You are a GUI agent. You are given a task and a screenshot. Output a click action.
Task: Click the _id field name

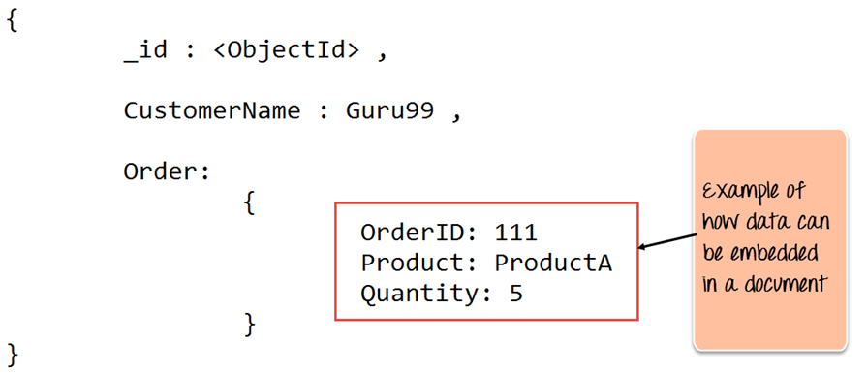(145, 51)
